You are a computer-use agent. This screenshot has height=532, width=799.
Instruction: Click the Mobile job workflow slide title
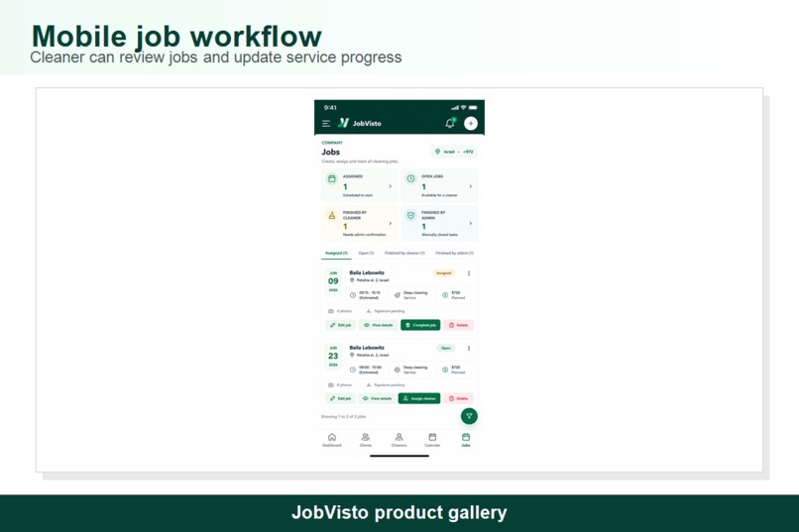click(x=176, y=36)
